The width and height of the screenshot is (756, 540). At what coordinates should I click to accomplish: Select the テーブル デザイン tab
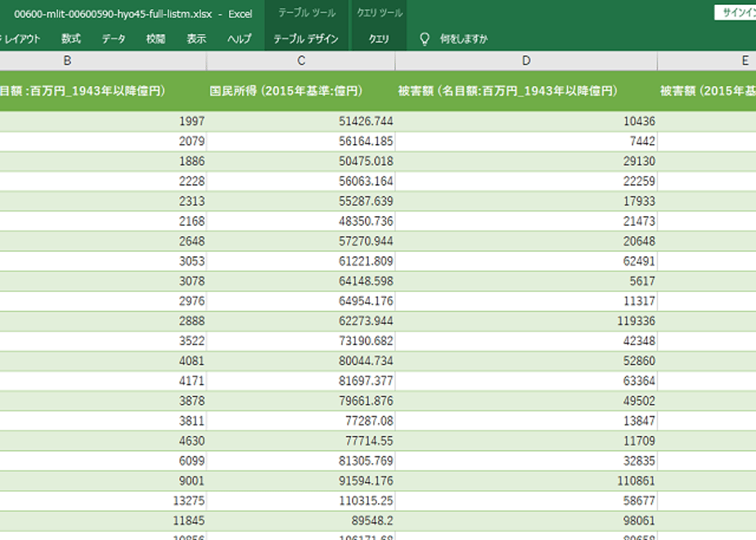[x=306, y=39]
